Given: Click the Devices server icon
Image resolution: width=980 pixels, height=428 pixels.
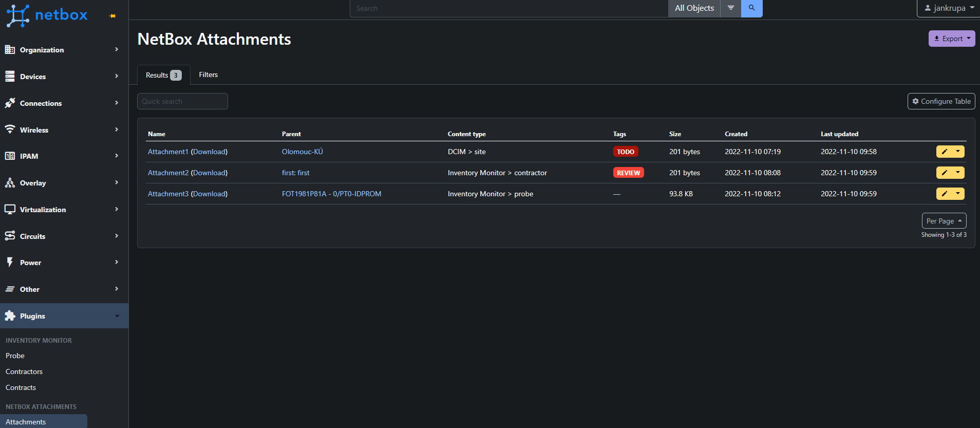Looking at the screenshot, I should coord(10,76).
